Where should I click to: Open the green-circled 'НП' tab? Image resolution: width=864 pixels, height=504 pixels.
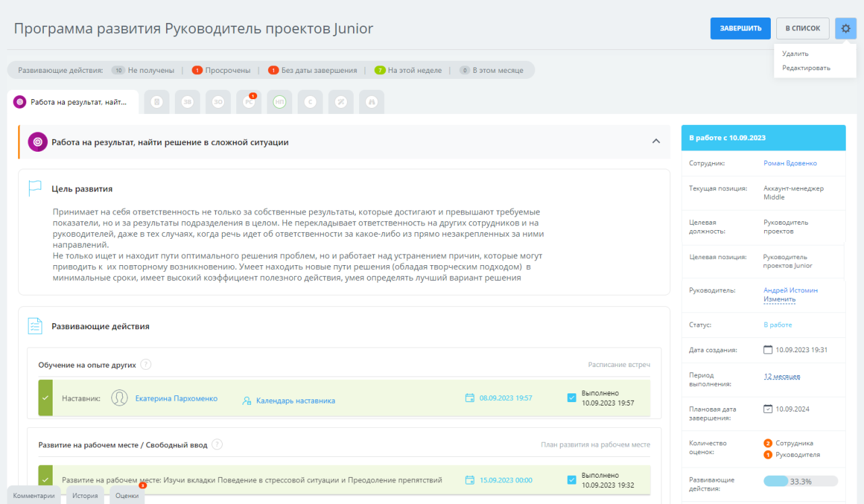coord(279,102)
